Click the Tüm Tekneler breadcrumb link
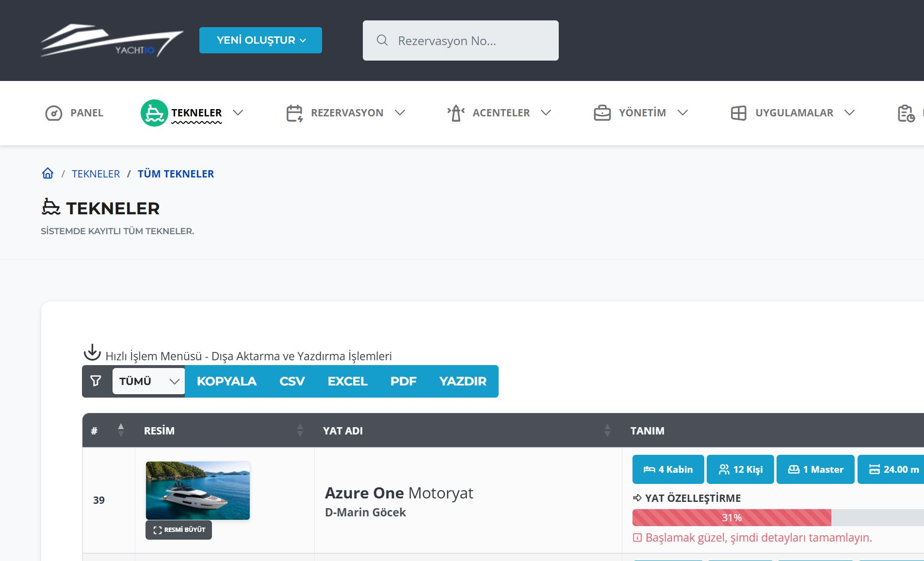Viewport: 924px width, 561px height. click(x=176, y=174)
